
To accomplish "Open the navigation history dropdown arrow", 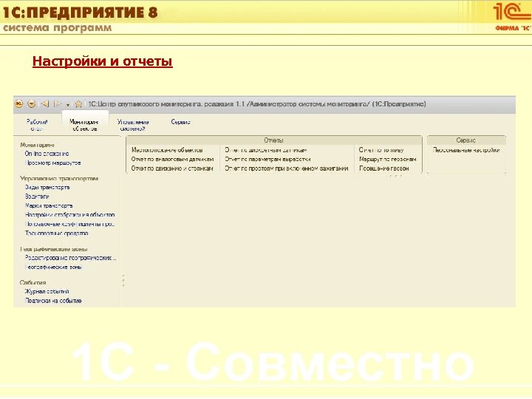I will coord(68,105).
